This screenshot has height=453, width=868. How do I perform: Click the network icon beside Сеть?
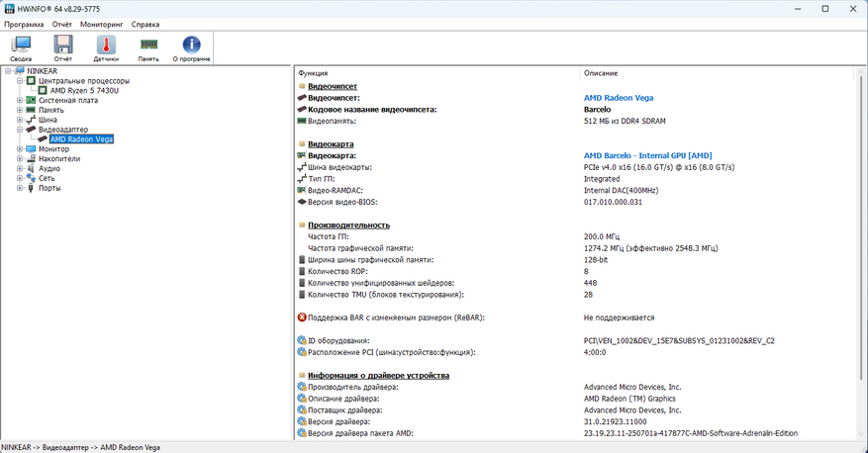click(x=31, y=178)
